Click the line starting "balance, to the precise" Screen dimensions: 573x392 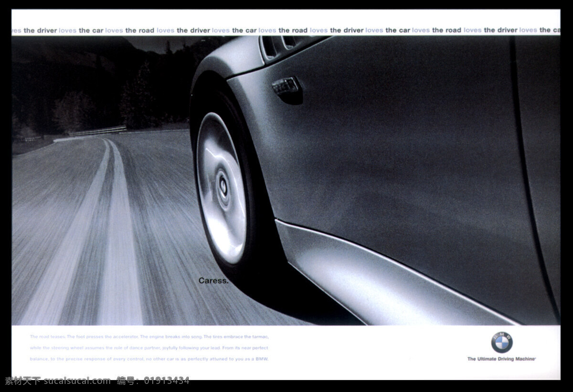pyautogui.click(x=149, y=359)
